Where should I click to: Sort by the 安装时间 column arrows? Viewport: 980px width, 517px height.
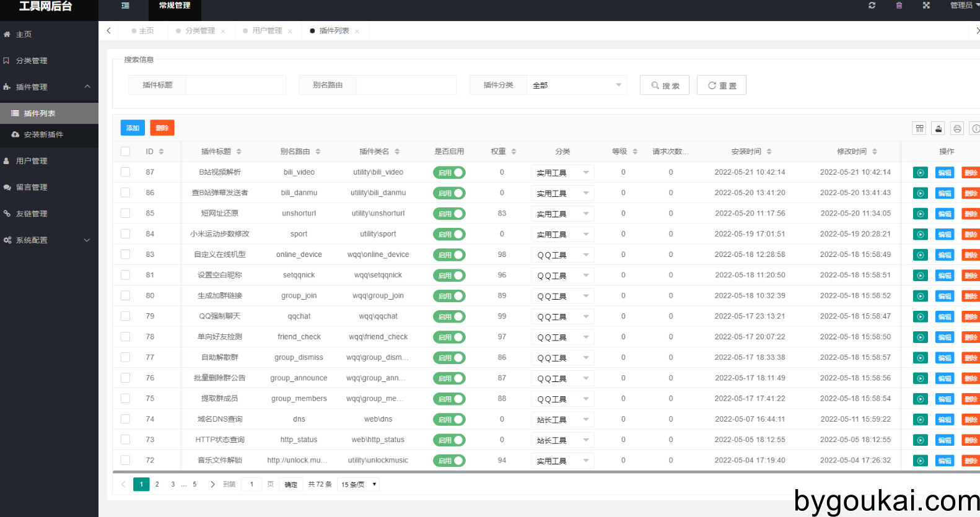coord(769,152)
